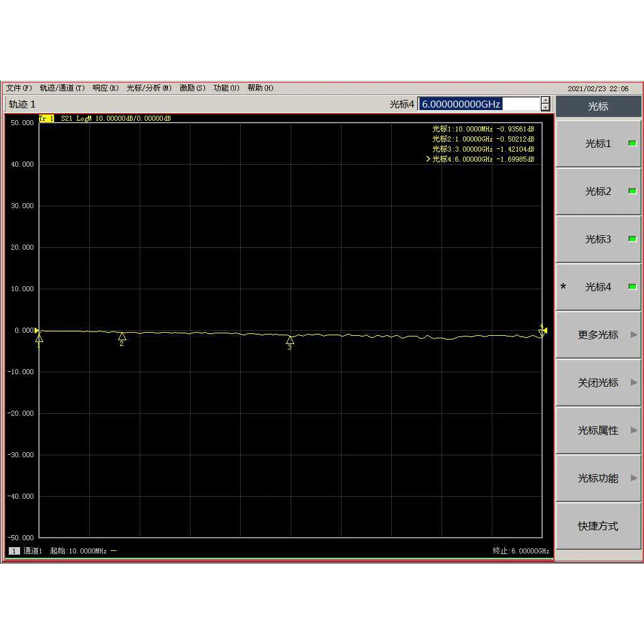Screen dimensions: 644x644
Task: Select marker 3 triangle at 3 GHz
Action: (290, 340)
